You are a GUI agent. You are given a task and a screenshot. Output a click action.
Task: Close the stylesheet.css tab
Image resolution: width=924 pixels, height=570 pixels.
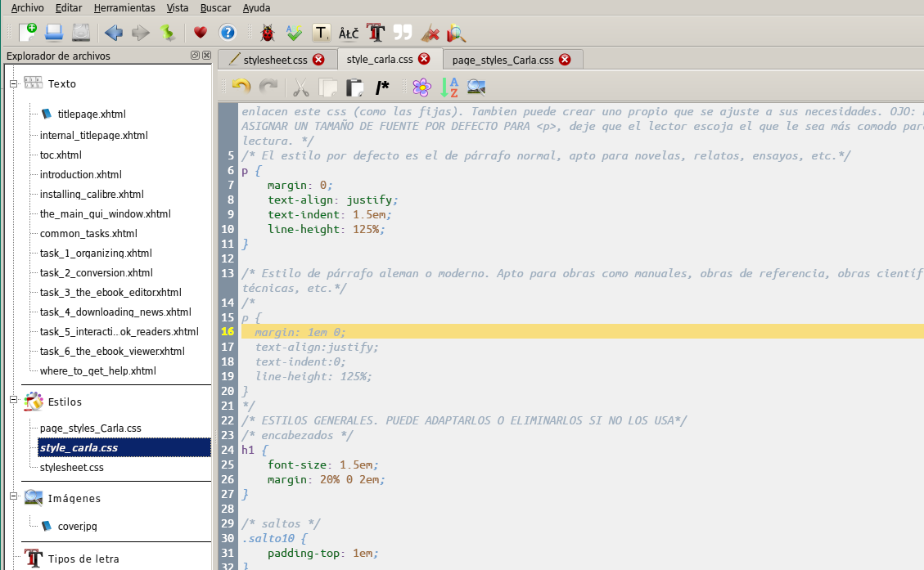click(x=318, y=60)
